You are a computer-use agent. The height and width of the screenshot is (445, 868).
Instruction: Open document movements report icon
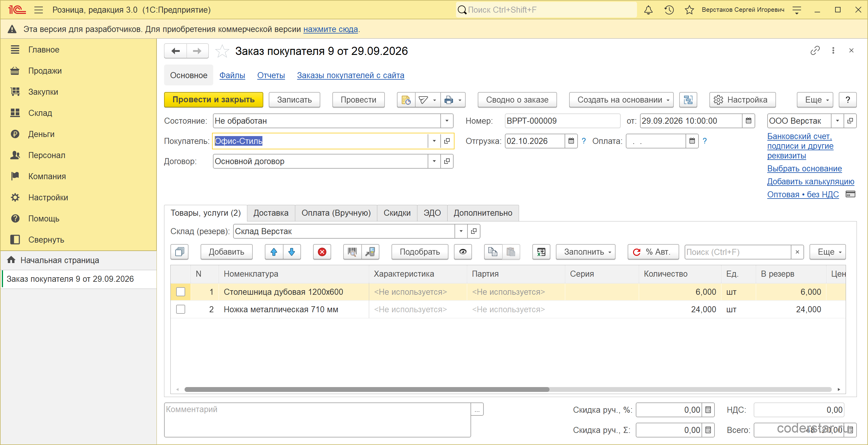tap(406, 100)
